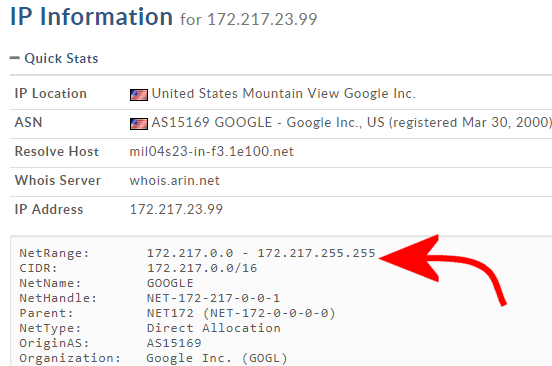The width and height of the screenshot is (552, 366).
Task: Click the Organization Google Inc. (GOGL) value
Action: pyautogui.click(x=217, y=358)
